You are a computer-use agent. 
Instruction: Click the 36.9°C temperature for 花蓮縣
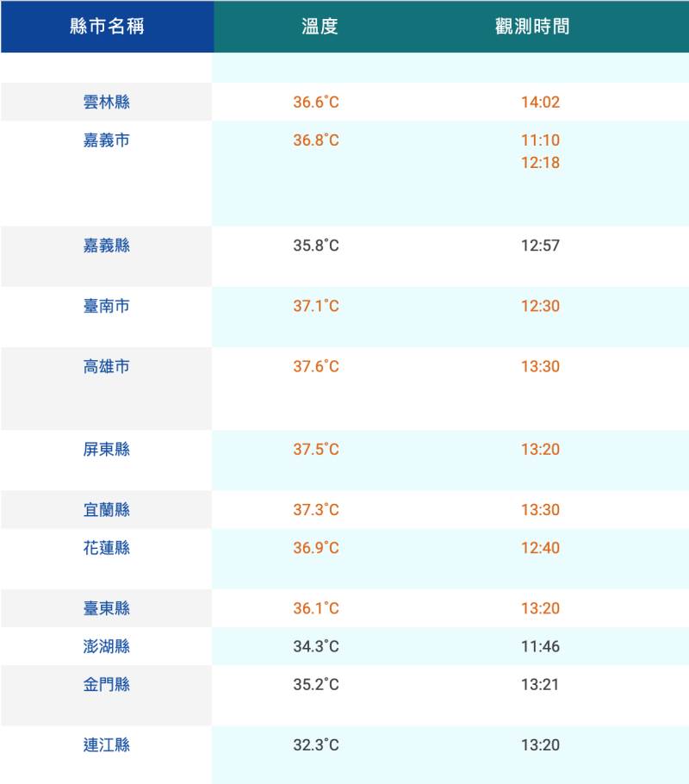pos(316,547)
